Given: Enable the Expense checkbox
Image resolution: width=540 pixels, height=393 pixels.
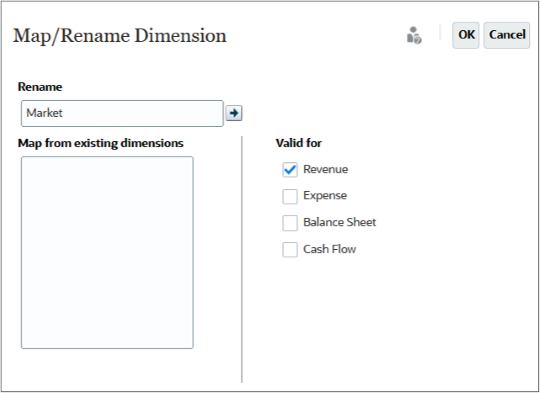Looking at the screenshot, I should (x=290, y=196).
